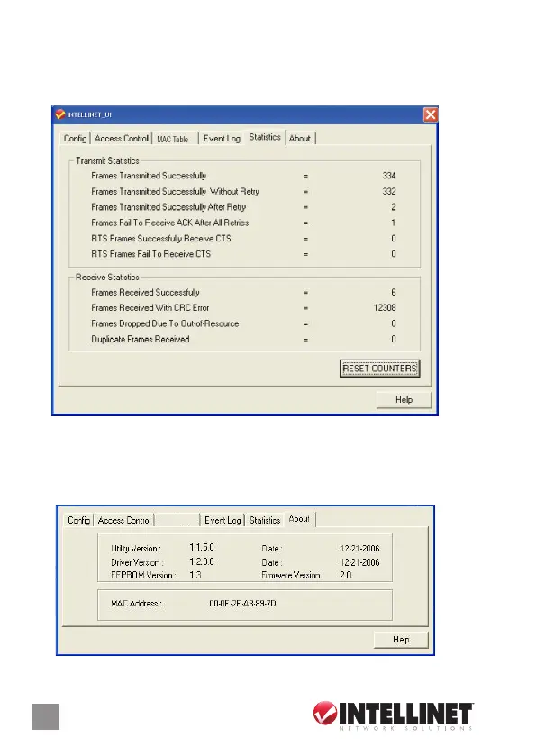
Task: Click the RESET COUNTERS button
Action: [x=379, y=369]
